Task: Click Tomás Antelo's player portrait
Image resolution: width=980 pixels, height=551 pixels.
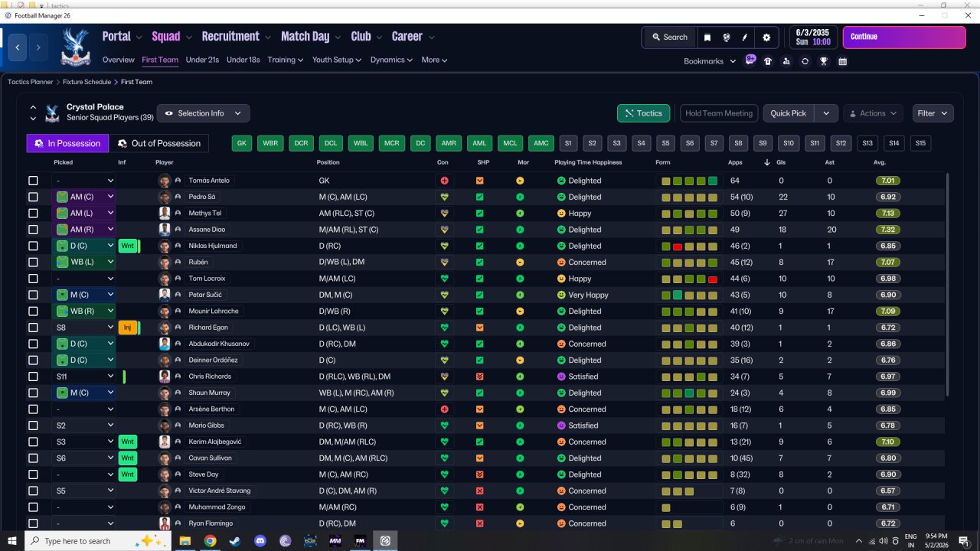Action: point(164,181)
